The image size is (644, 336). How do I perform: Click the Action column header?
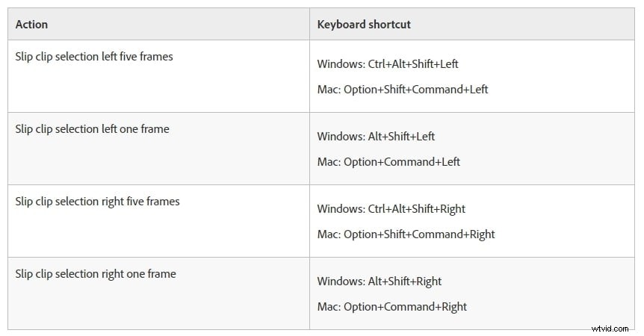(31, 25)
